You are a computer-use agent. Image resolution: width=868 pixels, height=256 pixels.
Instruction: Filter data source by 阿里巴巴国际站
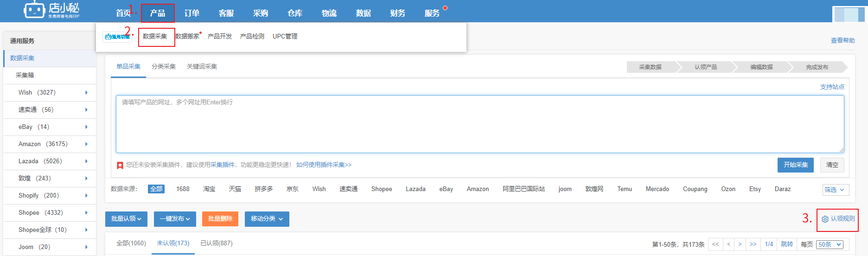(x=523, y=189)
